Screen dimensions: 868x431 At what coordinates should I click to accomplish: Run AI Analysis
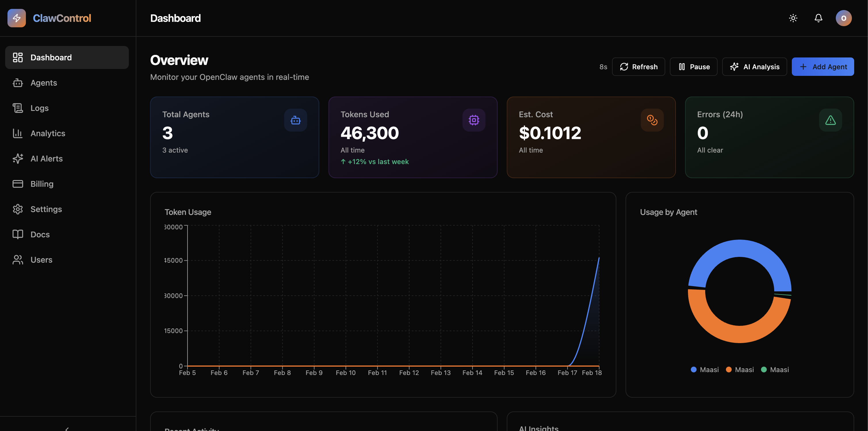point(754,67)
